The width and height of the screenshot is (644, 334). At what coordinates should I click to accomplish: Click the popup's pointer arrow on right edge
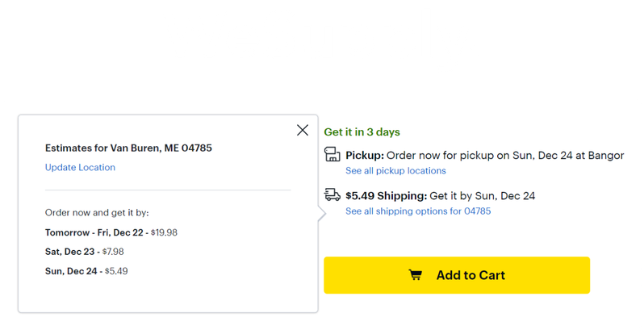(x=321, y=215)
